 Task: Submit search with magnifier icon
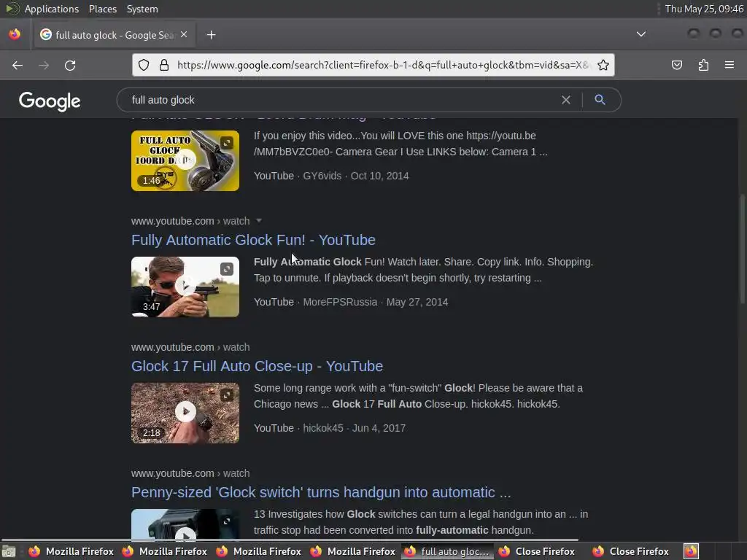600,99
